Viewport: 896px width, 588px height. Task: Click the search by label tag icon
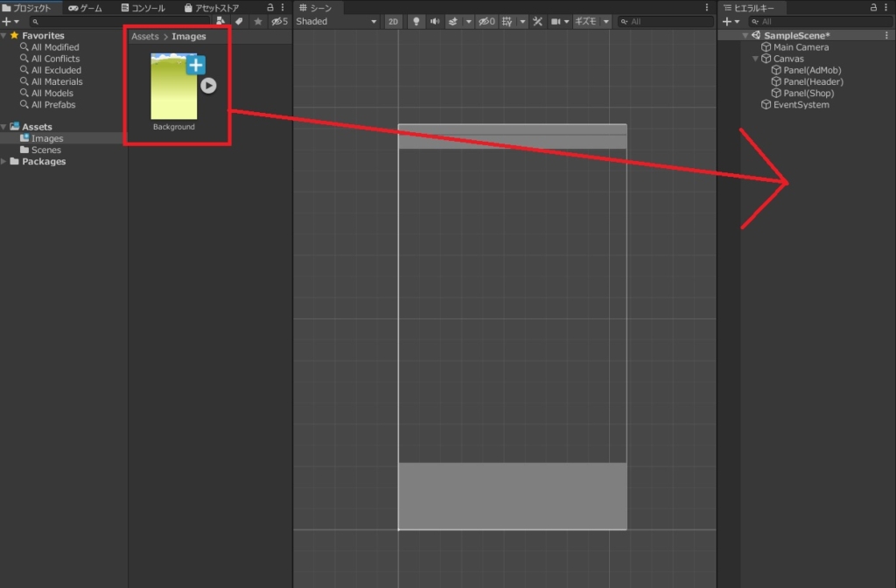click(239, 21)
